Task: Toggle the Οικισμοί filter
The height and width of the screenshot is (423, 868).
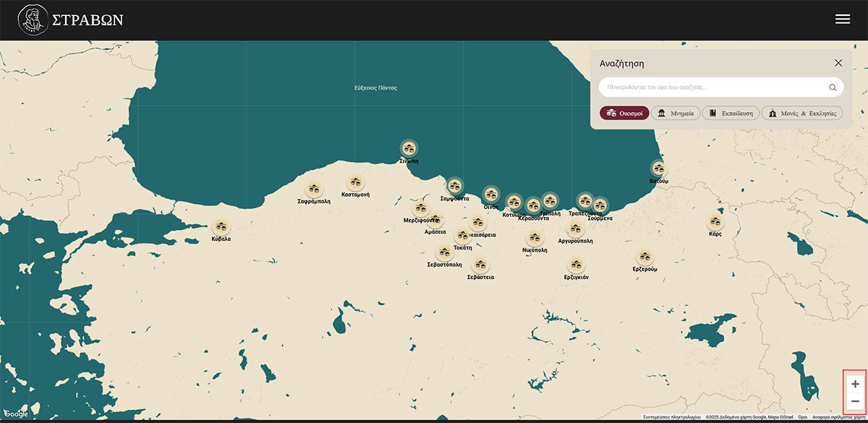Action: (624, 113)
